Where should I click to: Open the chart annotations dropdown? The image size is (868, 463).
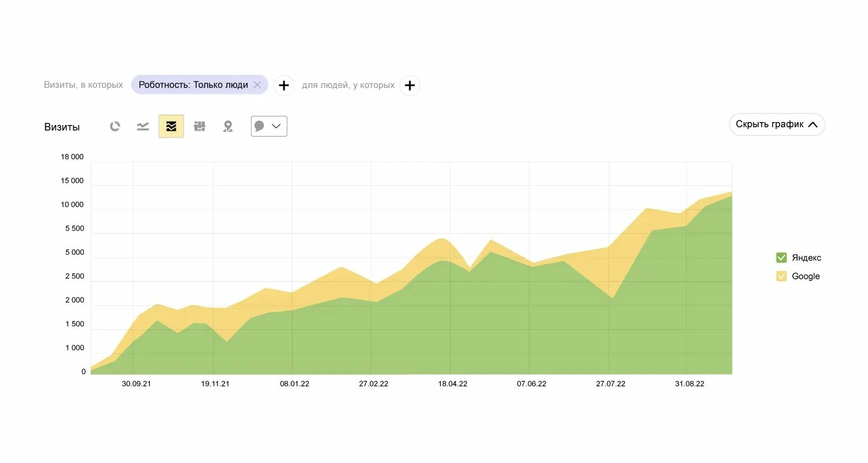pyautogui.click(x=269, y=126)
